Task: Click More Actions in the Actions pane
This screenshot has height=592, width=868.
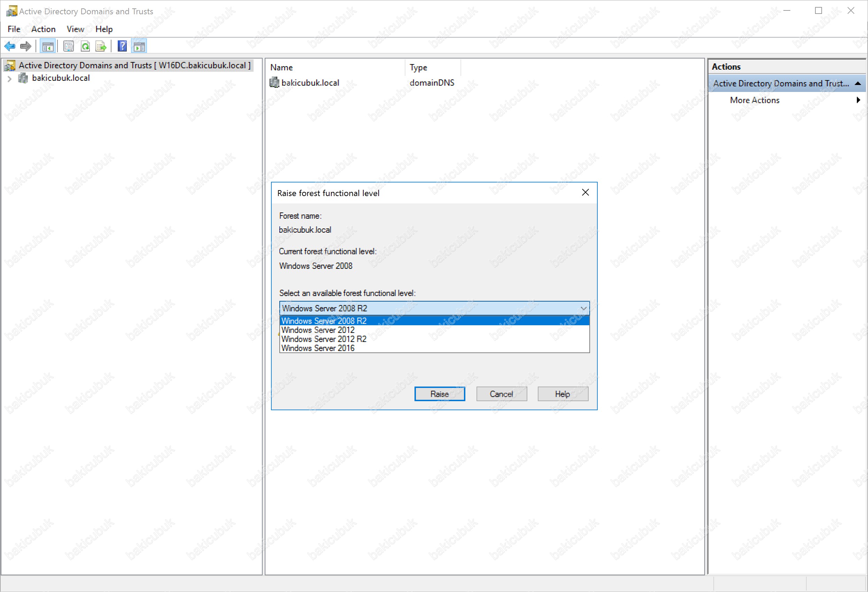Action: (754, 100)
